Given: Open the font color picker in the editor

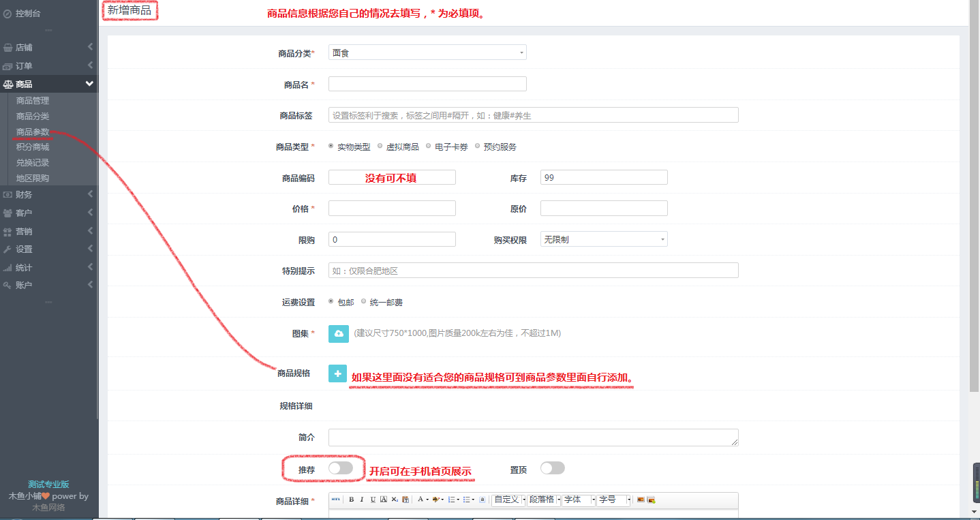Looking at the screenshot, I should pyautogui.click(x=420, y=500).
